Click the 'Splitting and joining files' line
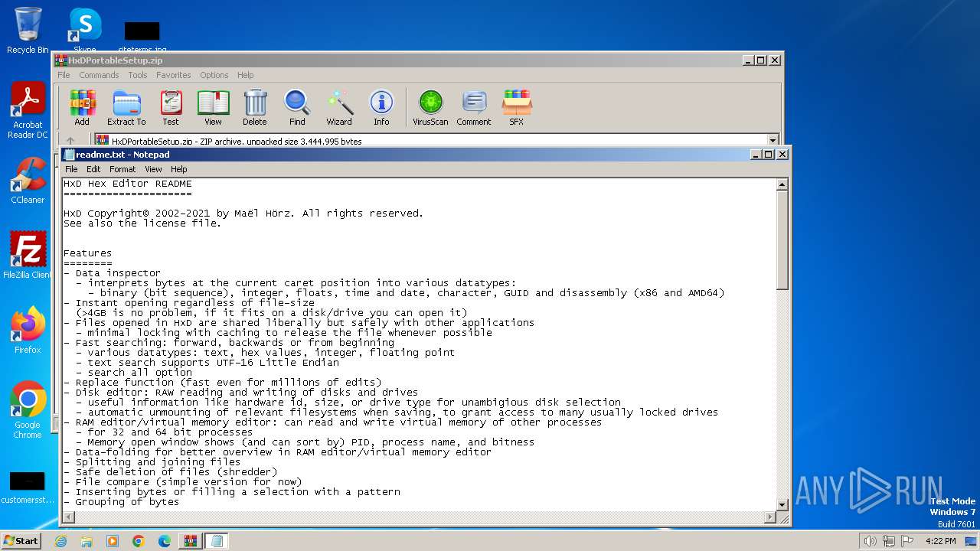980x551 pixels. 152,462
